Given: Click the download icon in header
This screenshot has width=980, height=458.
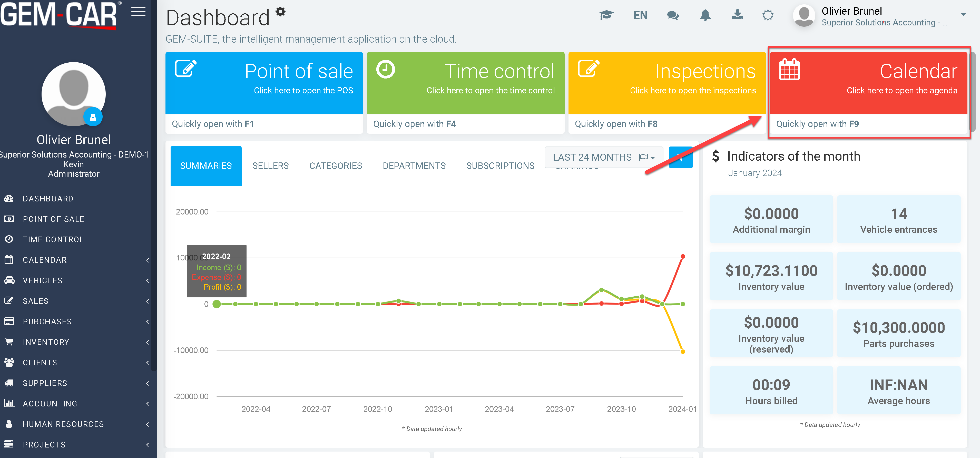Looking at the screenshot, I should coord(737,15).
